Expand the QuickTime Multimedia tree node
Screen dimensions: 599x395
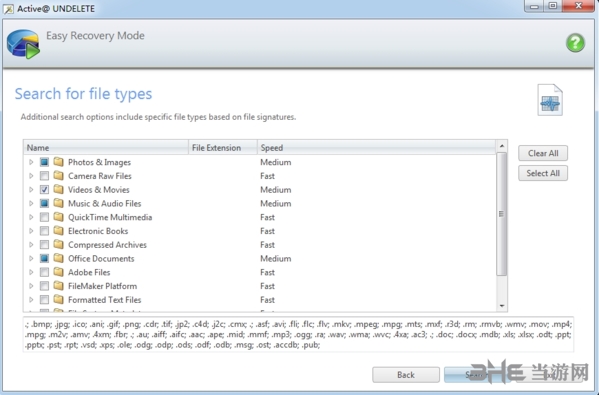coord(31,217)
